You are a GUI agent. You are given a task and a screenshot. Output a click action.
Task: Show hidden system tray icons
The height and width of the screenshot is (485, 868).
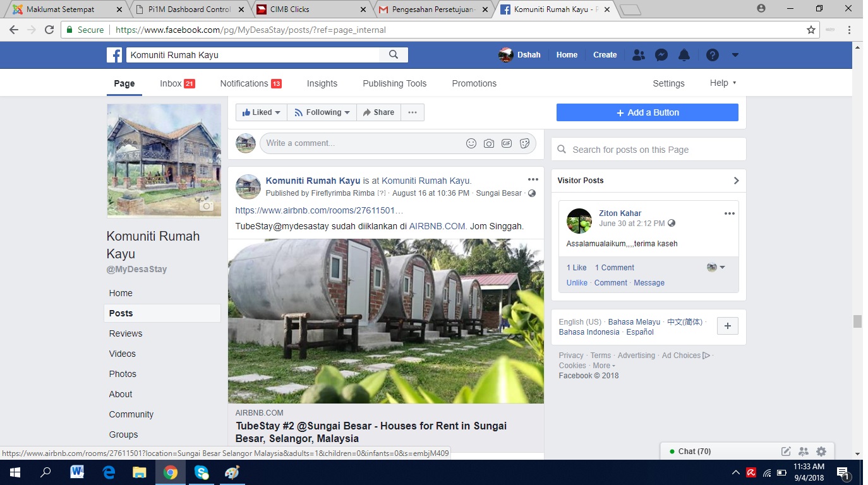tap(736, 472)
